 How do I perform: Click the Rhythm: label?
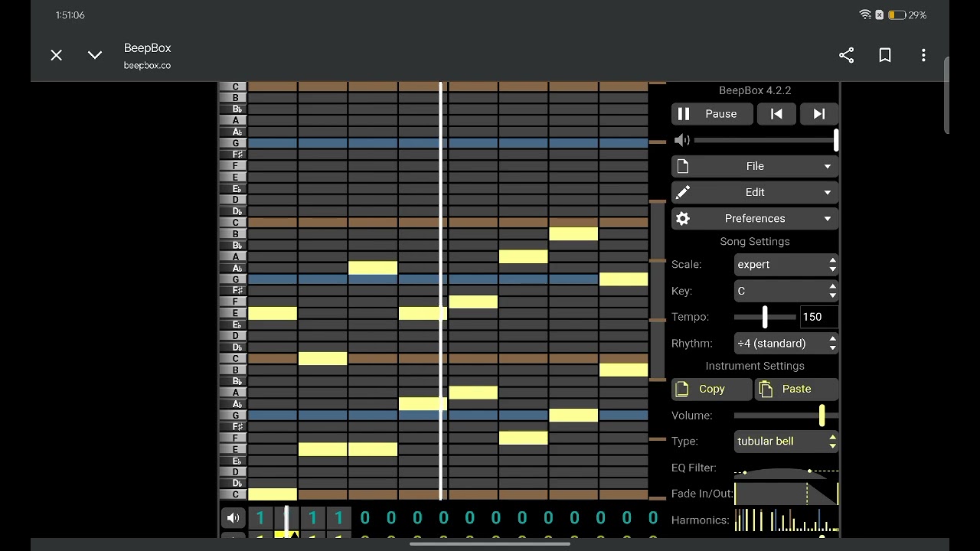point(692,344)
